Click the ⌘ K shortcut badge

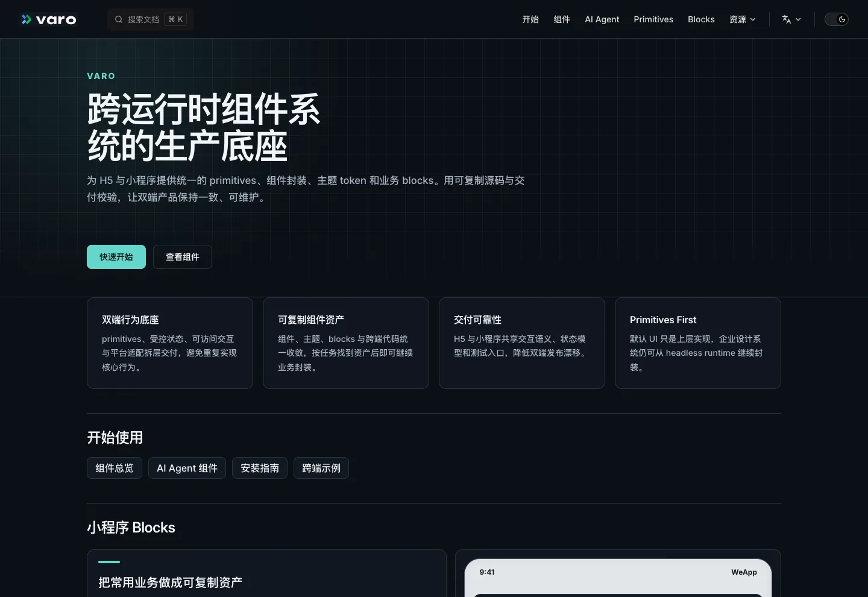(175, 19)
